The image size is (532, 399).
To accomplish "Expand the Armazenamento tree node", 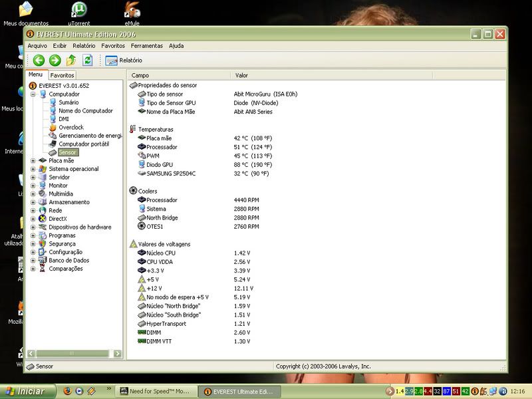I will [33, 202].
